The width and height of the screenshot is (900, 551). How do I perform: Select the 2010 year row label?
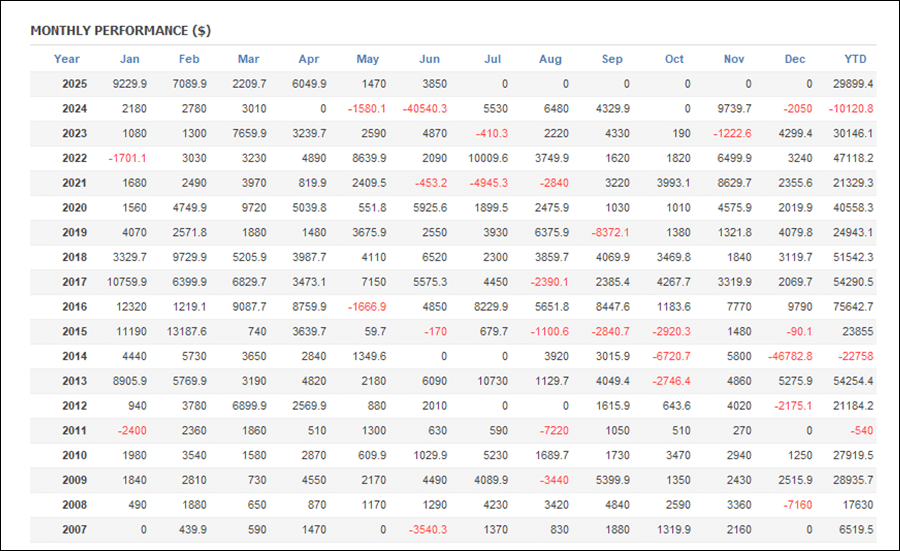(x=75, y=455)
